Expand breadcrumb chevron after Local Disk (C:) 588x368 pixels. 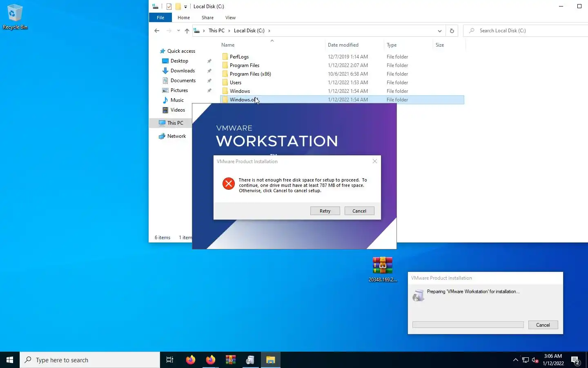pyautogui.click(x=269, y=31)
